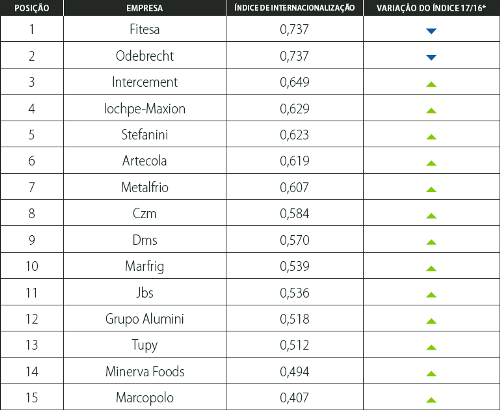Click the blue down arrow in Fitesa's row
The height and width of the screenshot is (410, 500).
pos(431,31)
